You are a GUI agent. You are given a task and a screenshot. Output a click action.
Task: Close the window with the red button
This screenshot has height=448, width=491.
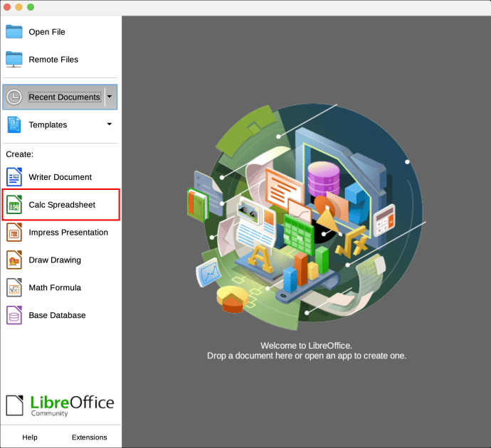(7, 7)
